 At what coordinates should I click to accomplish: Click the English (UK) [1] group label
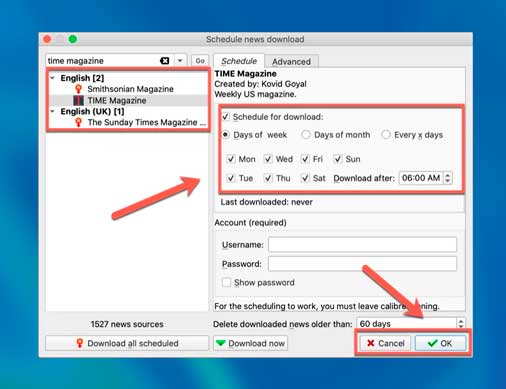92,111
